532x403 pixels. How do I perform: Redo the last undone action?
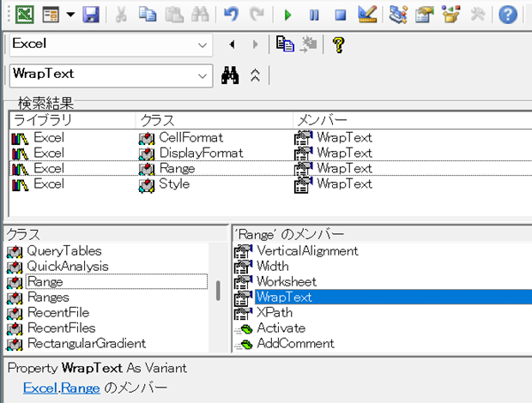257,15
